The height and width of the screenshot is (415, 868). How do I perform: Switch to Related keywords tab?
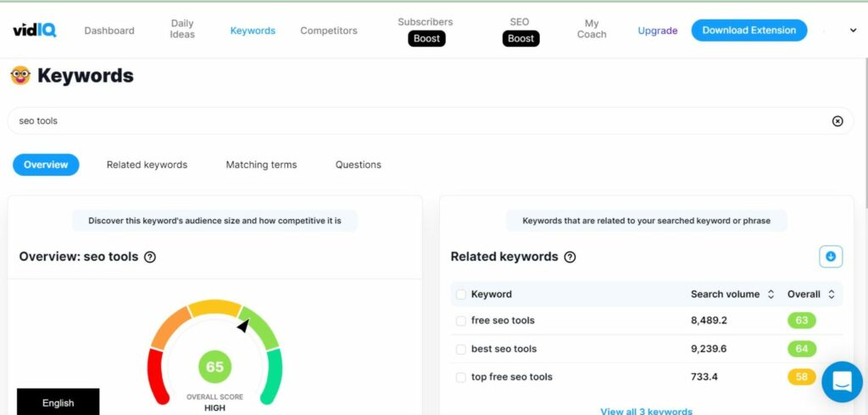point(147,165)
